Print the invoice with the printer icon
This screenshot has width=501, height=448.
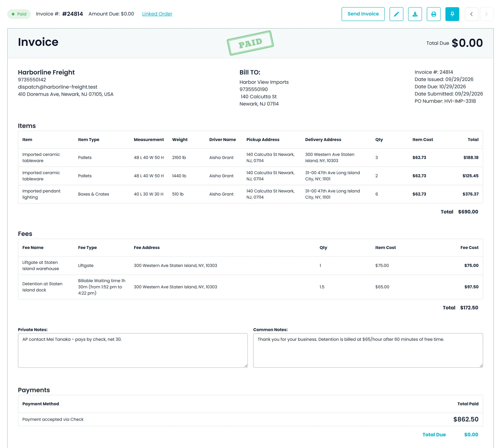(x=434, y=14)
